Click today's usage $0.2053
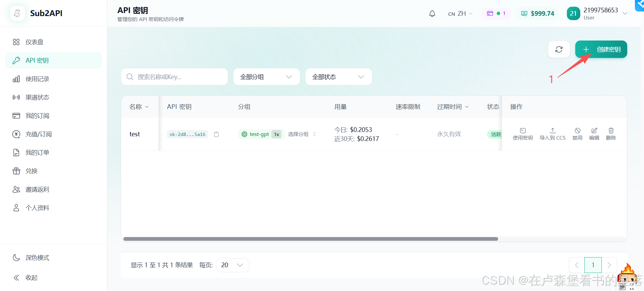Screen dimensions: 644x291 pyautogui.click(x=361, y=130)
